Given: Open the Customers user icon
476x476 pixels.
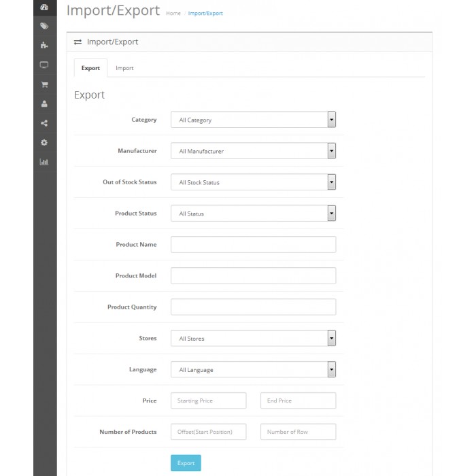Looking at the screenshot, I should [x=44, y=104].
